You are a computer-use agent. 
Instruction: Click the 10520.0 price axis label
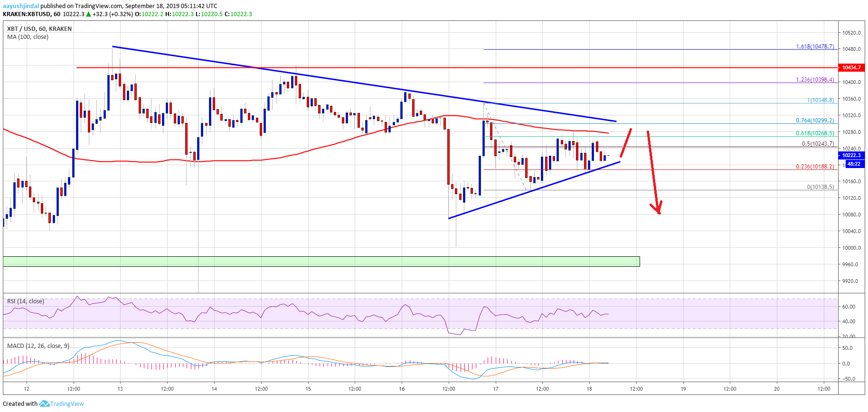point(852,33)
